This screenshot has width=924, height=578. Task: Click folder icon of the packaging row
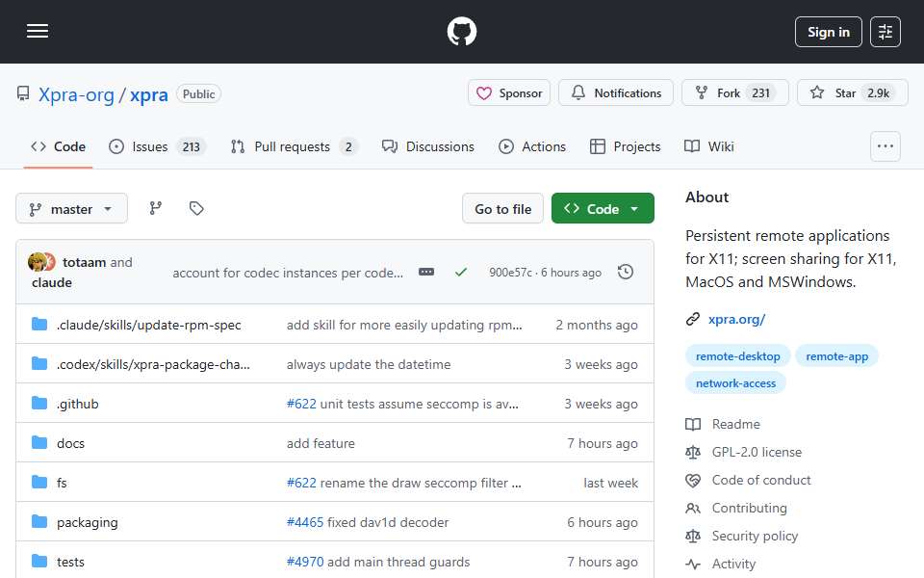click(39, 521)
